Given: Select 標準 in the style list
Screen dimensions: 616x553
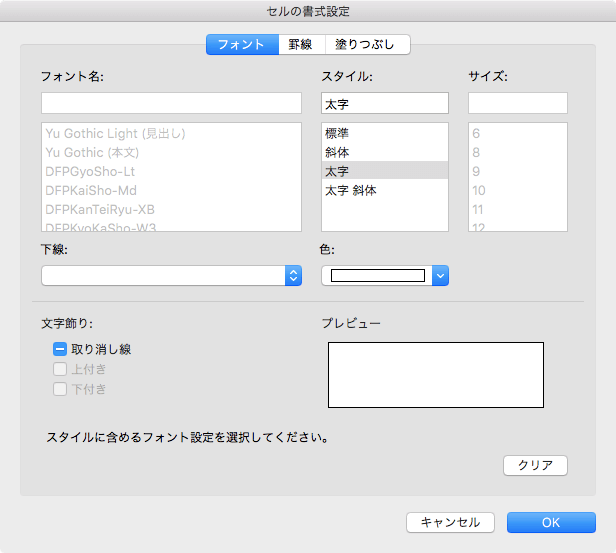Looking at the screenshot, I should (x=337, y=133).
